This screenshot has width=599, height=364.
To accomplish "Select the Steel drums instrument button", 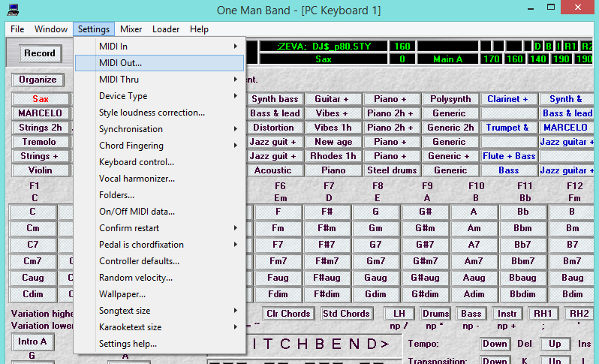I will coord(392,170).
